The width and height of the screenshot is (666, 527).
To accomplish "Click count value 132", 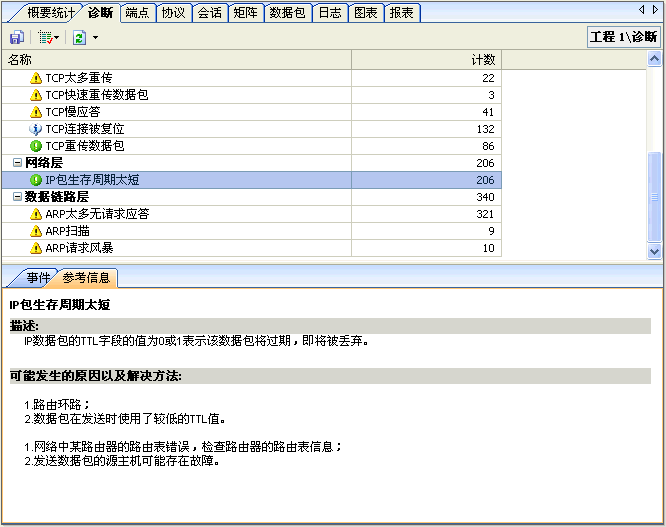I will (x=485, y=129).
